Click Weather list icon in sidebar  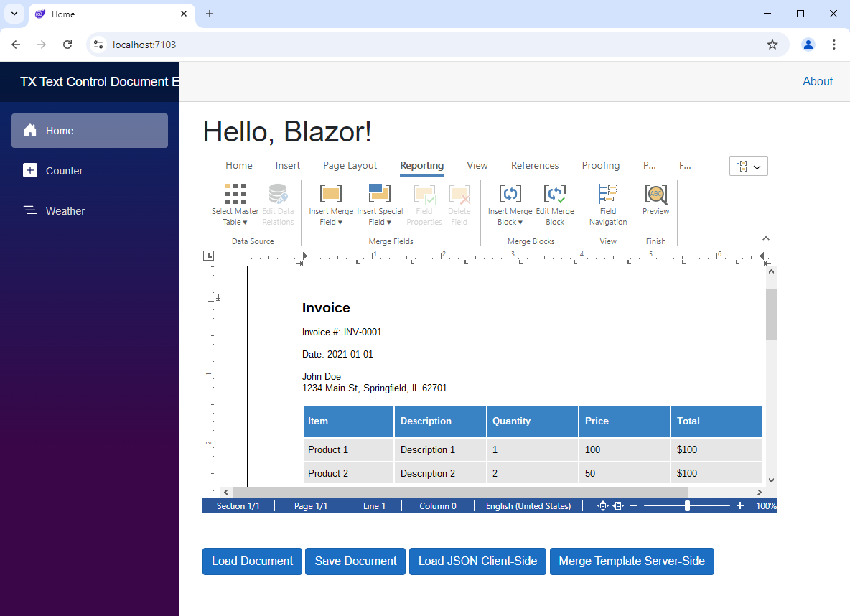[30, 210]
